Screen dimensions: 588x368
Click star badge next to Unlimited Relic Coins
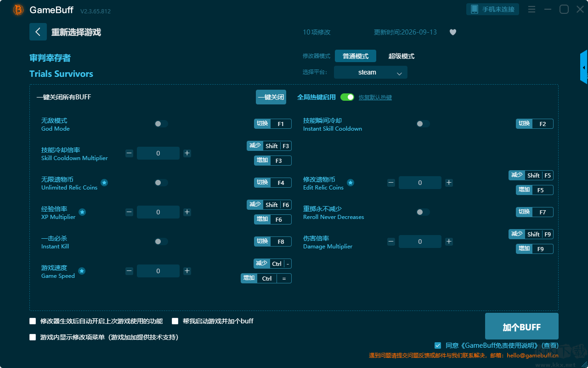pyautogui.click(x=104, y=183)
